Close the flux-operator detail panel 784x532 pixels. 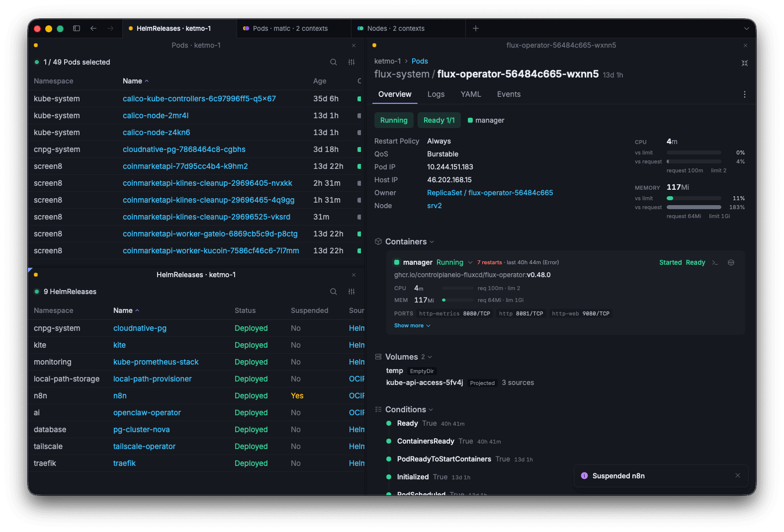pos(745,45)
